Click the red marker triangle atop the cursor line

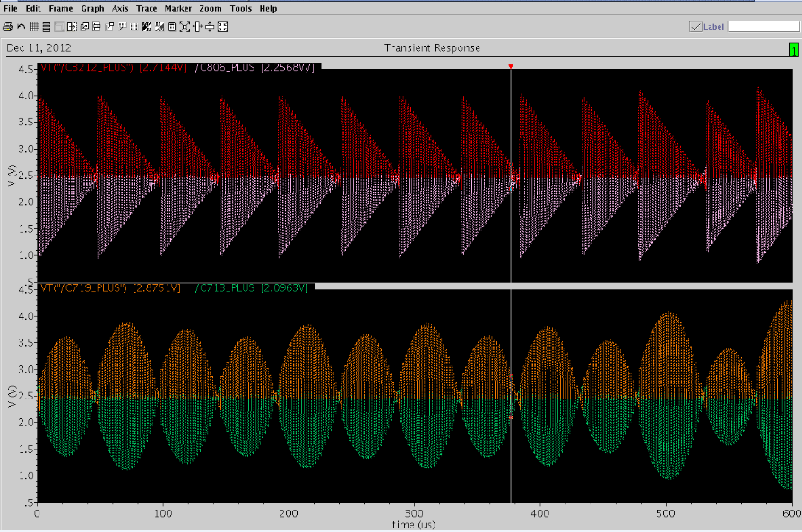click(x=511, y=67)
